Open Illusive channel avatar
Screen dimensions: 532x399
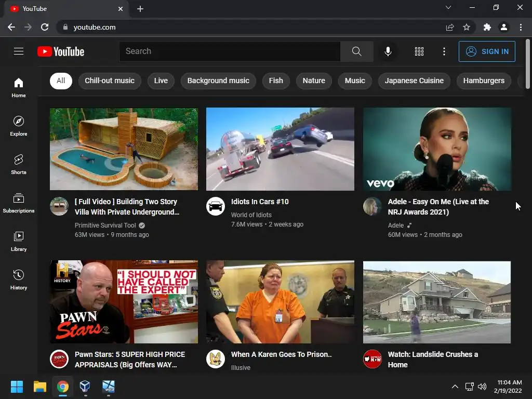click(216, 359)
